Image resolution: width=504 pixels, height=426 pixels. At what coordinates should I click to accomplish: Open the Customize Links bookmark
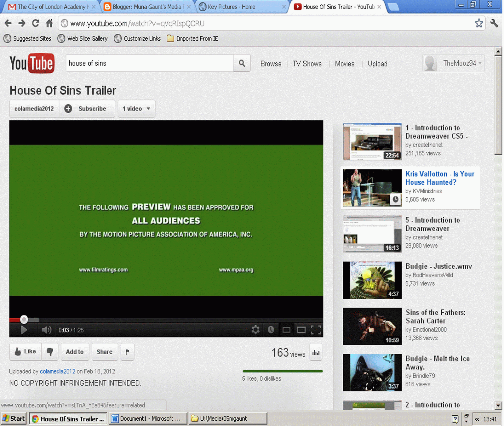pos(138,38)
